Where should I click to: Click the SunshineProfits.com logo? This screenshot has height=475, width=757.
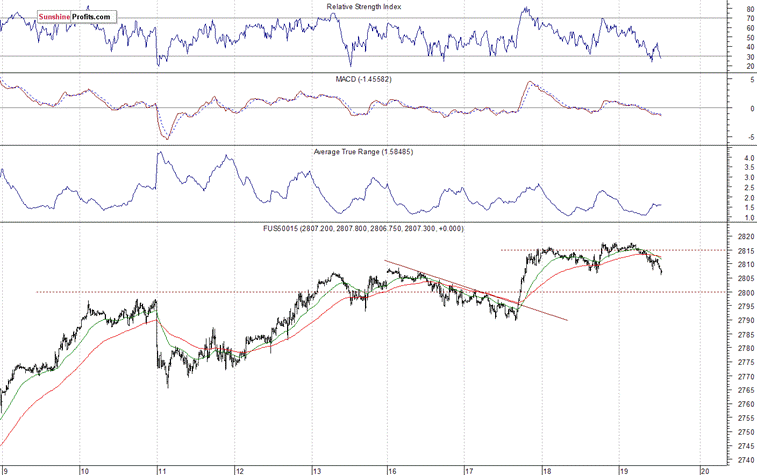(74, 18)
